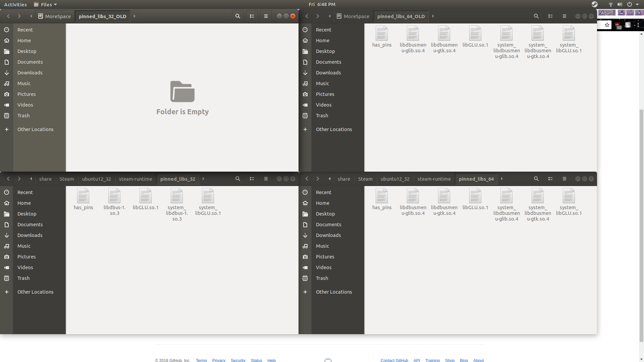Open Recent in pinned_libs_32_OLD sidebar

click(33, 30)
